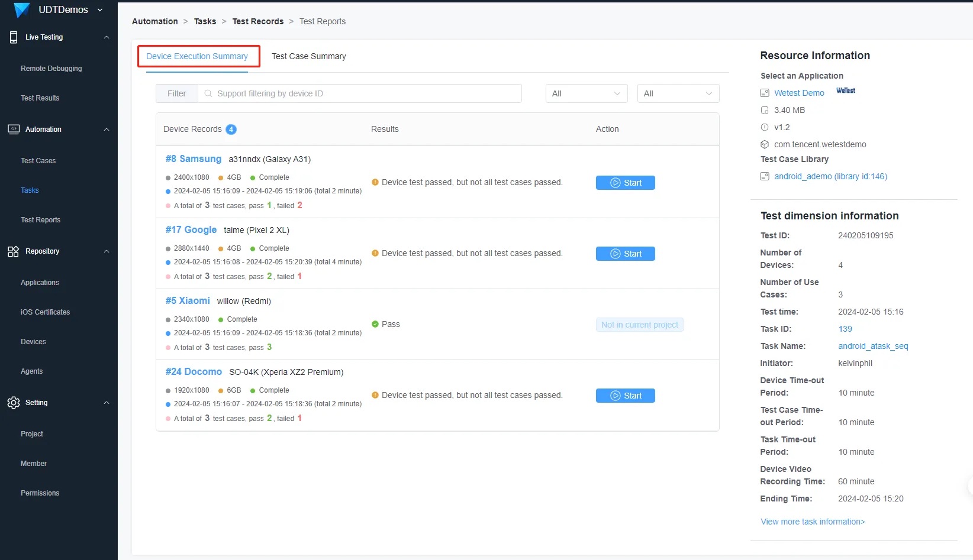Open Task ID 139 link
Screen dimensions: 973x560
[845, 329]
